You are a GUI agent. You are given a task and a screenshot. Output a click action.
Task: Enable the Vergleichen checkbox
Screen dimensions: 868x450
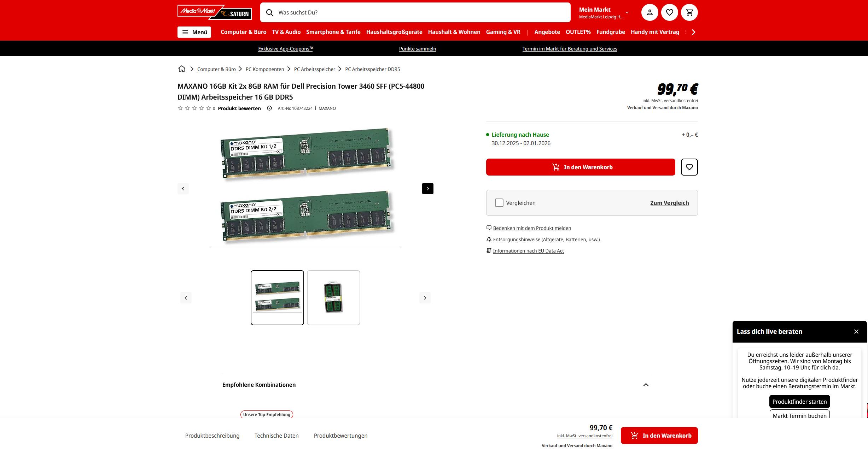tap(499, 203)
